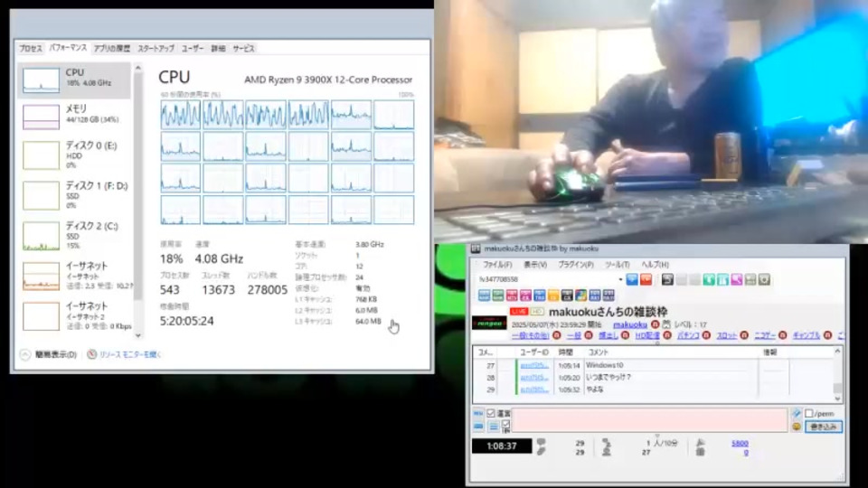Open the ヘルプ(H) menu

656,265
